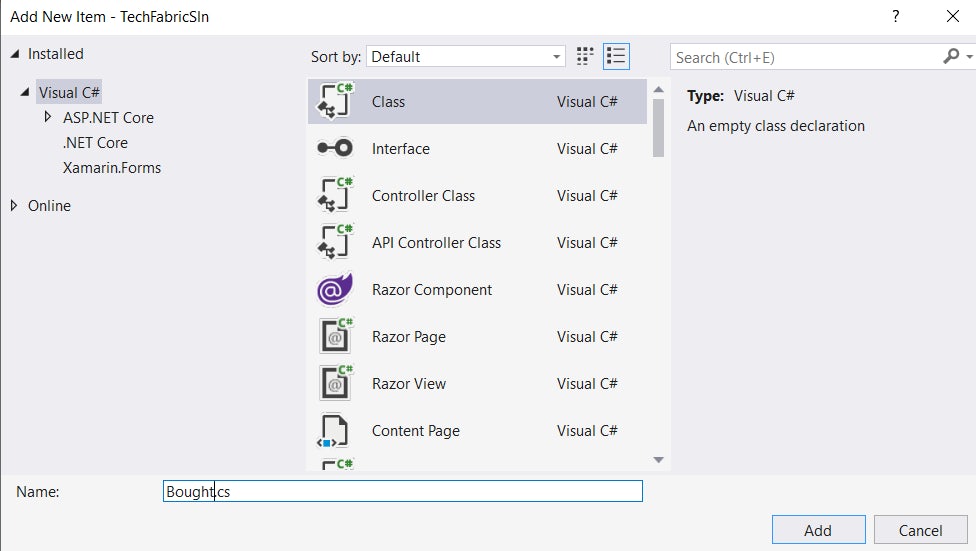This screenshot has height=551, width=976.
Task: Open the help question mark
Action: (896, 16)
